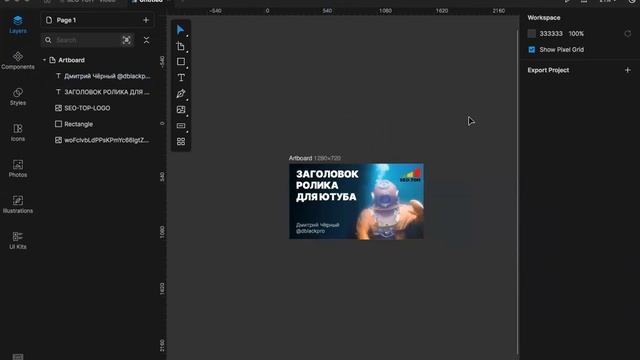The image size is (640, 360).
Task: Click the Page 1 document icon
Action: [49, 20]
